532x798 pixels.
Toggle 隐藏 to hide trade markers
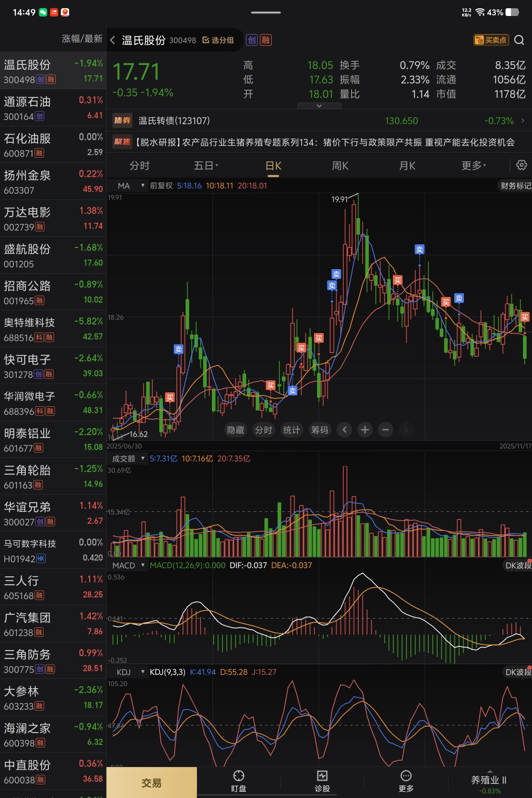pos(236,429)
